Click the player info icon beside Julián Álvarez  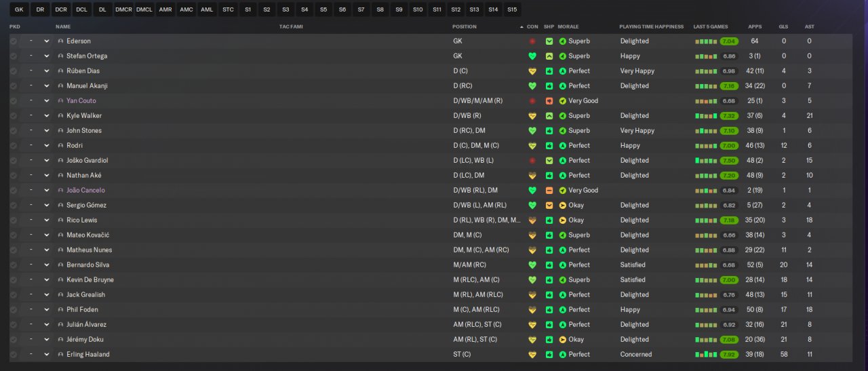pos(60,325)
